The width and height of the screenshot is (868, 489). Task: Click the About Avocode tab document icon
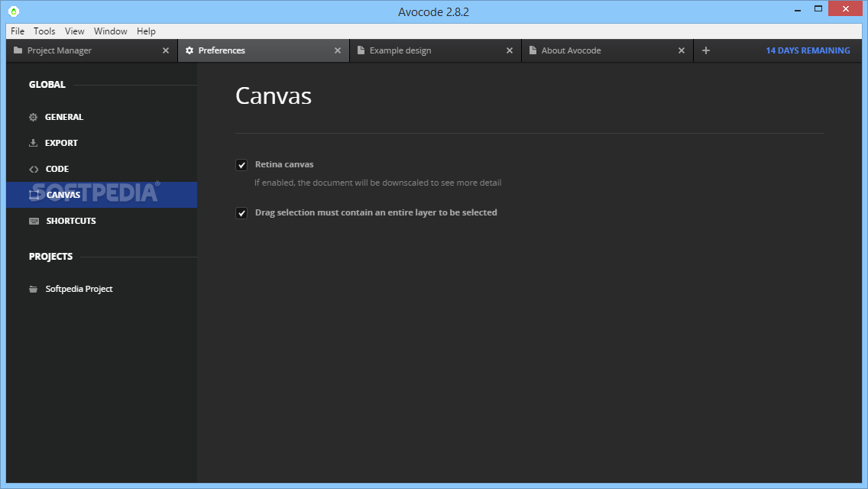coord(533,50)
